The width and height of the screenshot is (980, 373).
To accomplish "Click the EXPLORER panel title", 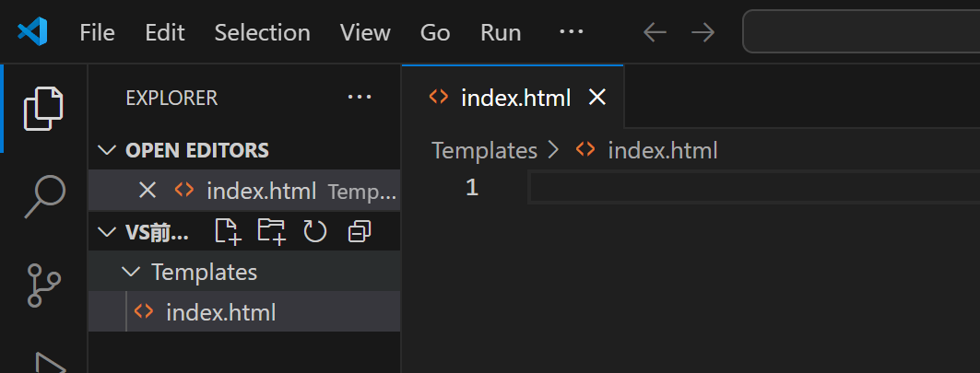I will point(171,98).
